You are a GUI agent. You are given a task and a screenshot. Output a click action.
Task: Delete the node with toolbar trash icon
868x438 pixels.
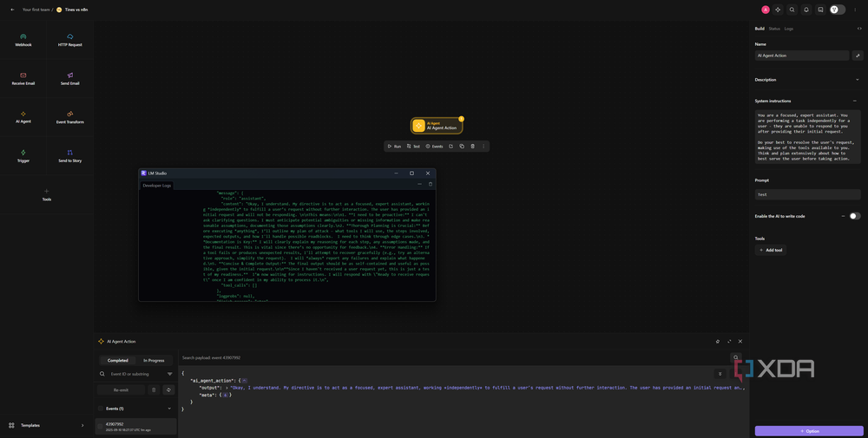[x=473, y=146]
